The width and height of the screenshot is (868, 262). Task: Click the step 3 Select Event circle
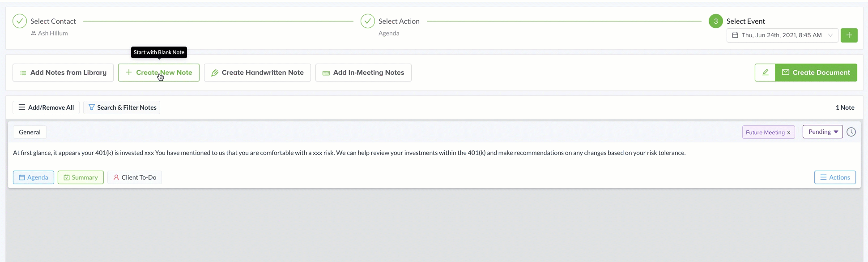(x=715, y=21)
